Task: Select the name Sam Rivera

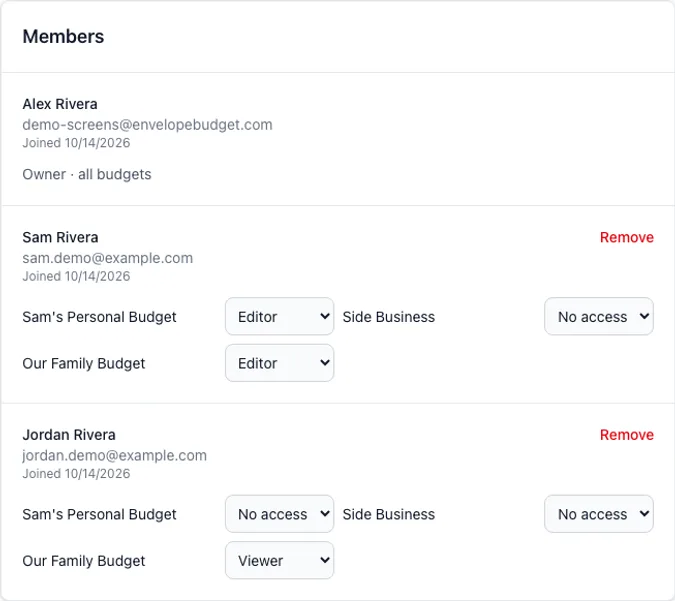Action: (60, 237)
